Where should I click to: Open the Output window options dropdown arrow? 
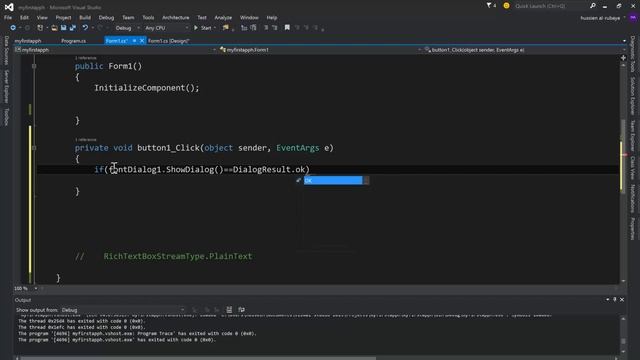click(x=607, y=300)
